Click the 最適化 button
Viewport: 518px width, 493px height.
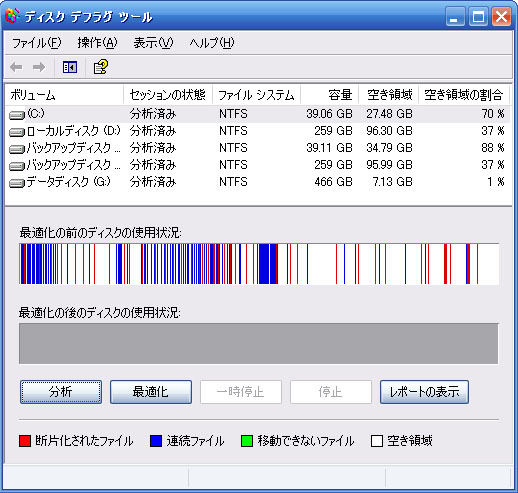click(151, 392)
